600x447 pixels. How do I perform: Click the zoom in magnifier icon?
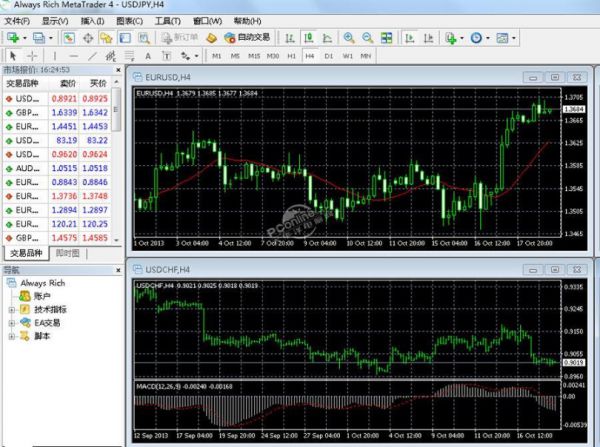point(349,37)
